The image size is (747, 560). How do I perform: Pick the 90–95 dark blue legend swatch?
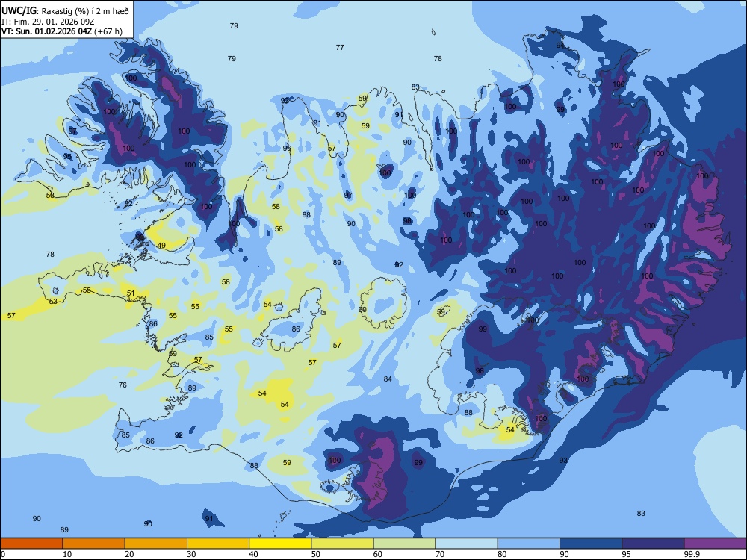pos(591,544)
